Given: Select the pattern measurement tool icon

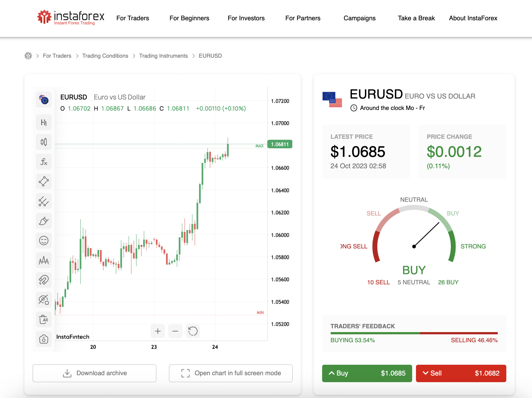Looking at the screenshot, I should point(44,260).
